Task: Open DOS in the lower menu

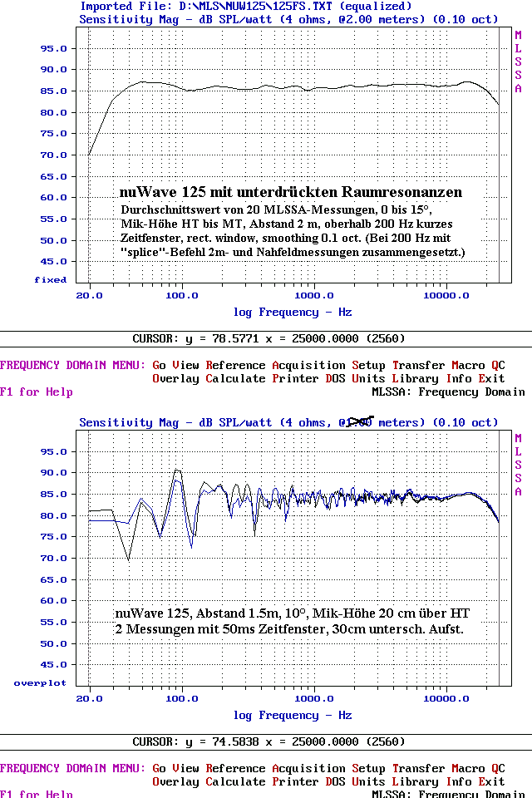Action: coord(335,781)
